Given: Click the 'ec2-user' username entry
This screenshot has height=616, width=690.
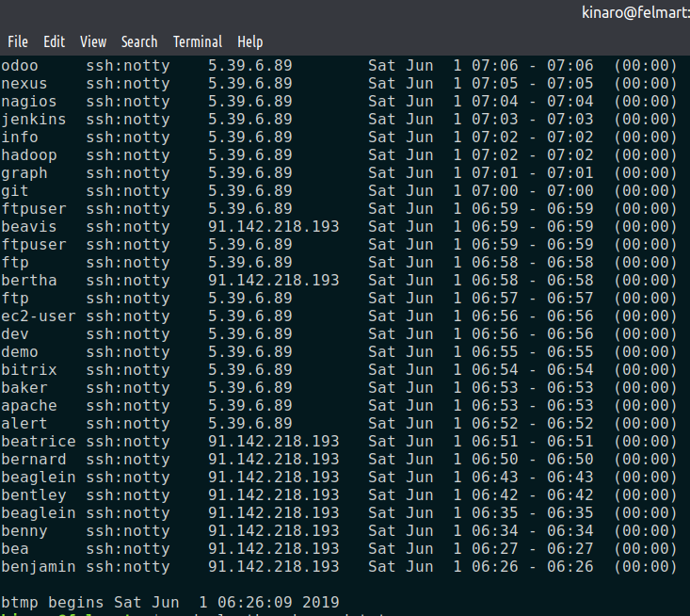Looking at the screenshot, I should pos(39,316).
